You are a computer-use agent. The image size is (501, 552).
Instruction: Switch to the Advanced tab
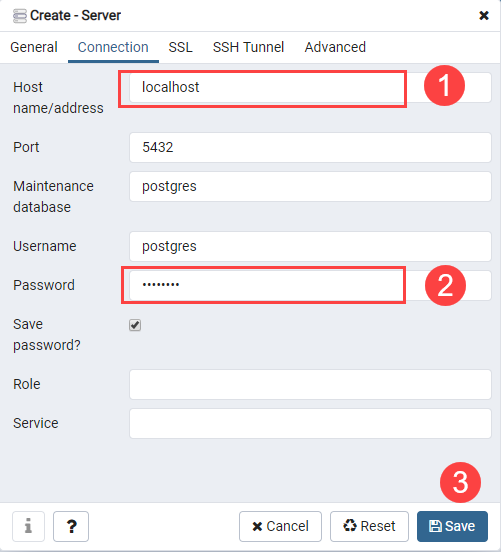point(335,47)
